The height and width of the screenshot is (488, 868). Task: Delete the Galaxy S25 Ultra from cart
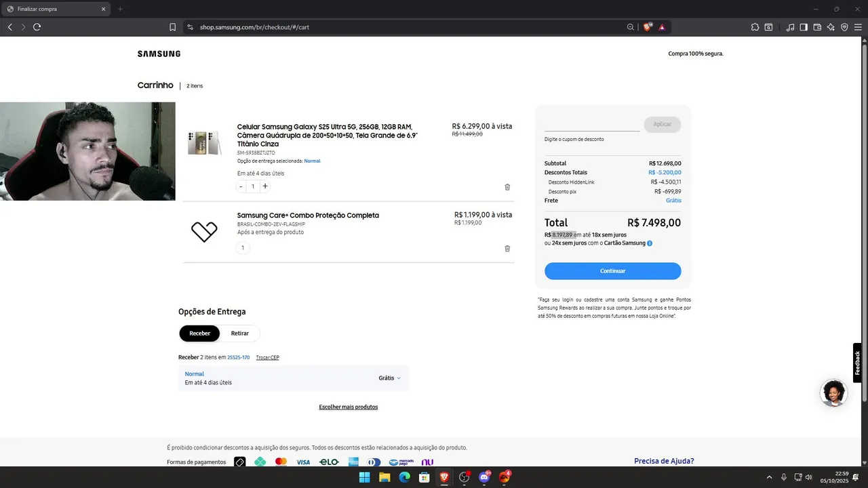click(x=507, y=187)
